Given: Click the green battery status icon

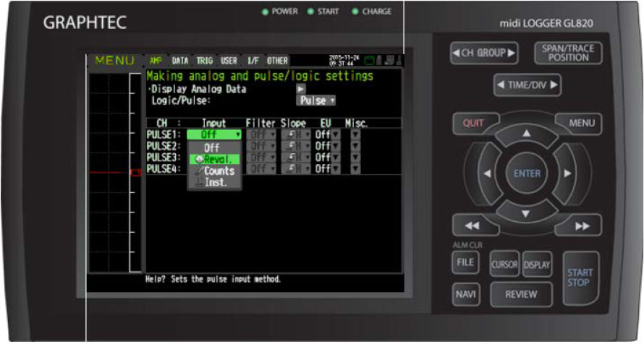Looking at the screenshot, I should 369,61.
